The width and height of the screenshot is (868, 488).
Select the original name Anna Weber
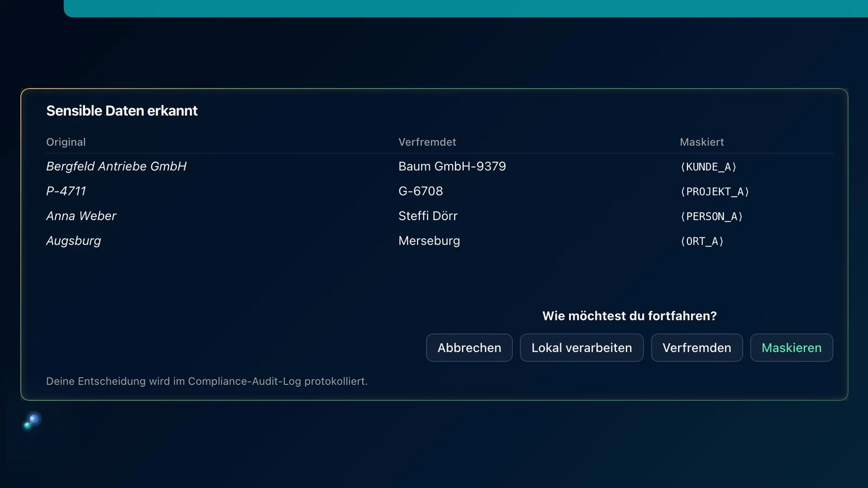[x=81, y=216]
